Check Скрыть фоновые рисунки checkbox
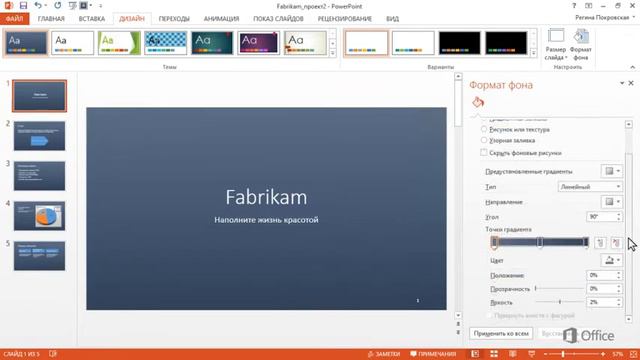This screenshot has height=360, width=640. point(484,153)
